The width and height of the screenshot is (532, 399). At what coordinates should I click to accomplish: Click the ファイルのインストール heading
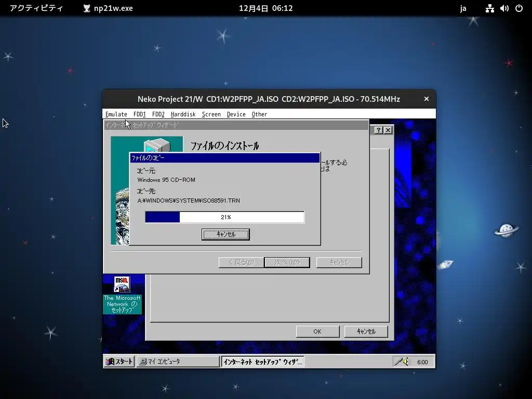[x=224, y=146]
